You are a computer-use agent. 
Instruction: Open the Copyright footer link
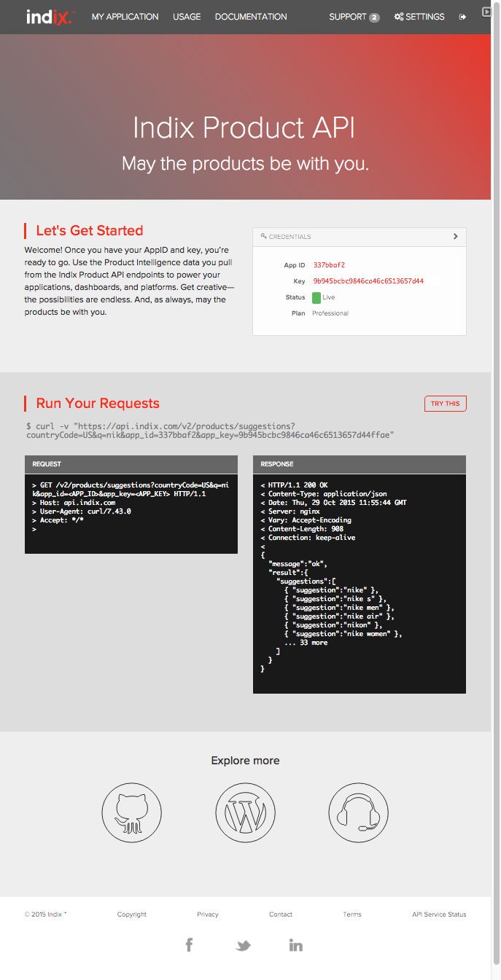[x=132, y=914]
